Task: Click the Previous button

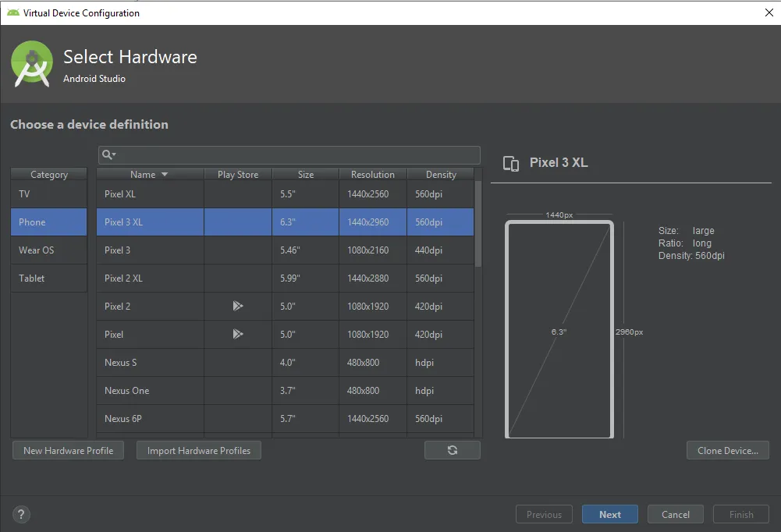Action: click(544, 514)
